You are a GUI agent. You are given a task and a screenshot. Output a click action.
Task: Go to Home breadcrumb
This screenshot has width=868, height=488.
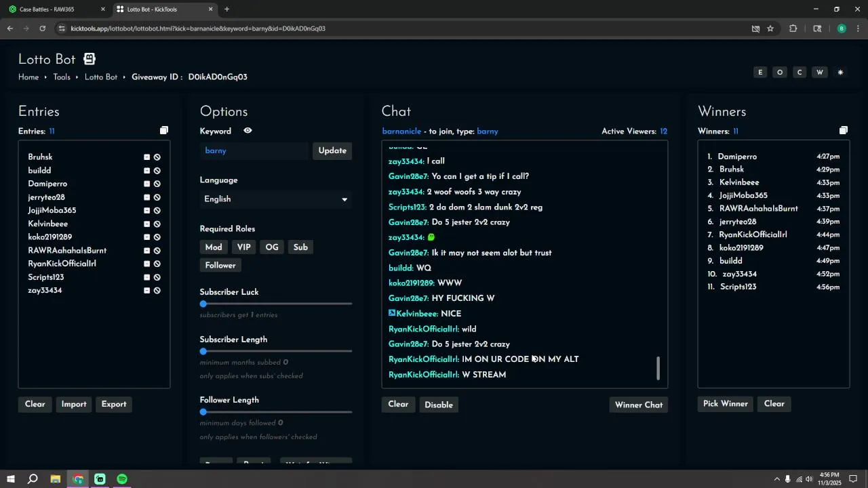tap(28, 77)
